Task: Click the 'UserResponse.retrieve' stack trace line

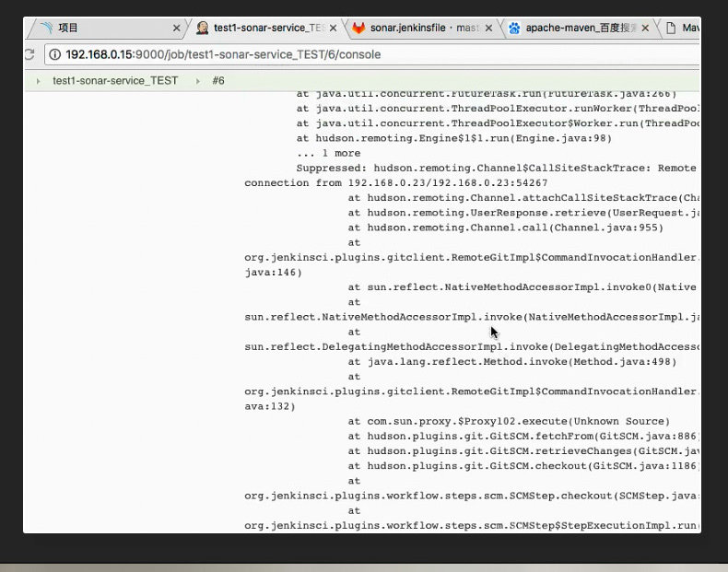Action: 523,213
